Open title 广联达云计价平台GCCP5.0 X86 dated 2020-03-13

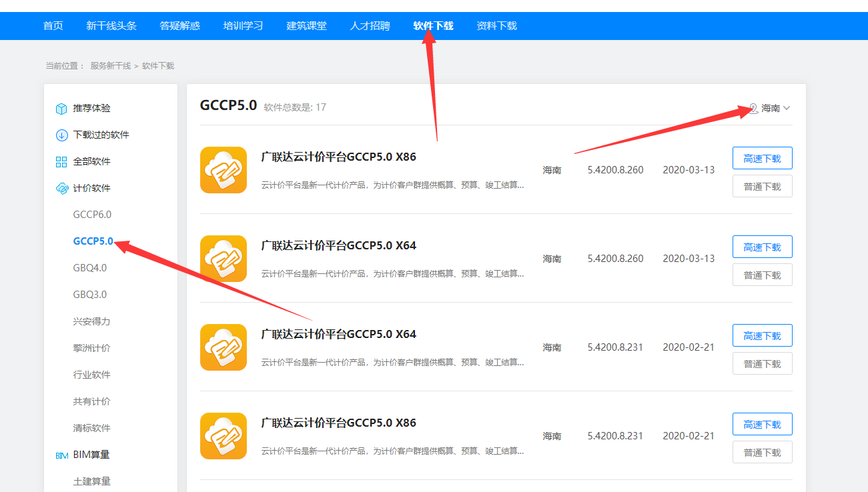[x=339, y=157]
